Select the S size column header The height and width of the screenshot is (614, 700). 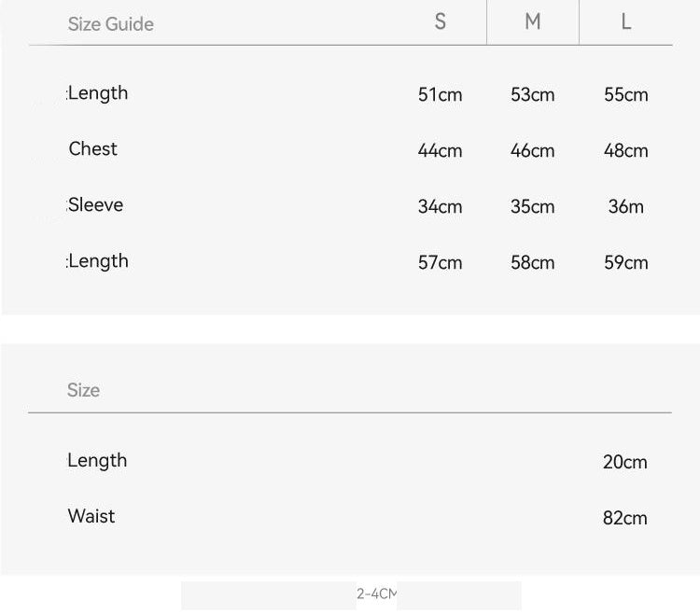pyautogui.click(x=441, y=21)
